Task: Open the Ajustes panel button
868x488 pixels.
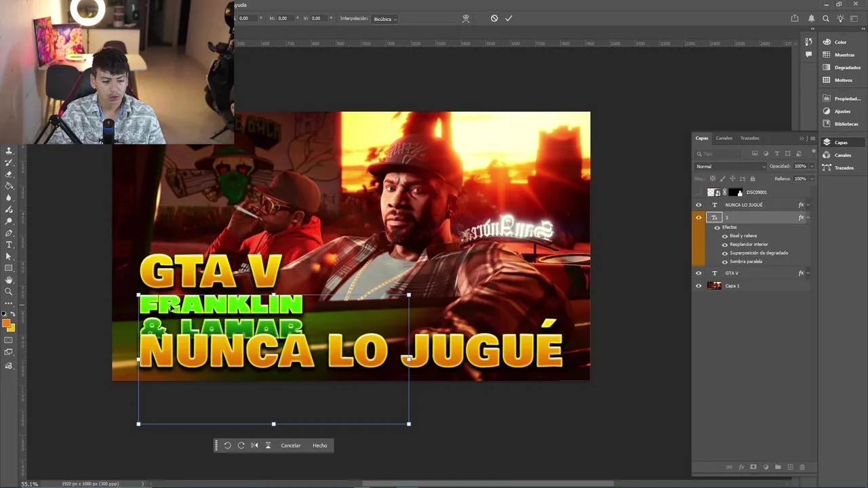Action: coord(843,111)
